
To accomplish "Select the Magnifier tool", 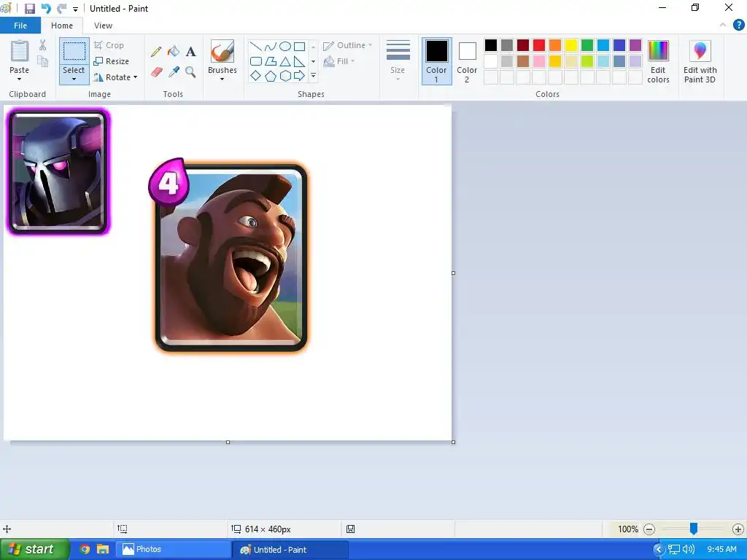I will pyautogui.click(x=190, y=72).
